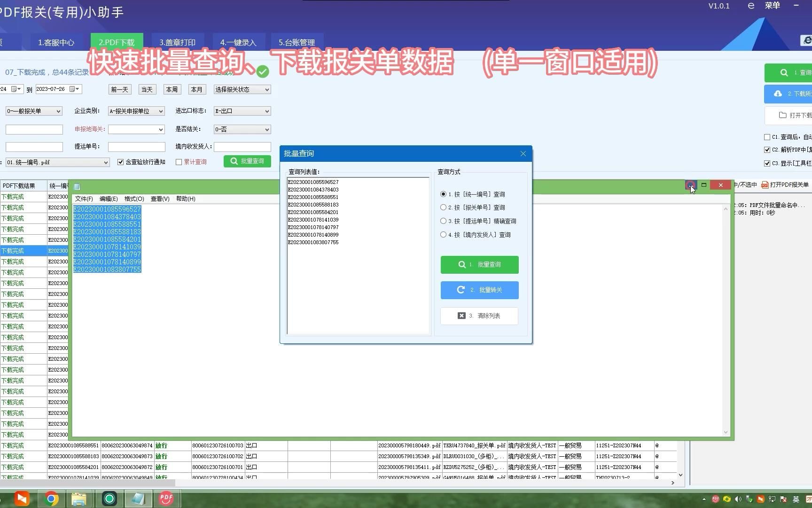Uncheck 含查验放行通知
812x508 pixels.
(x=120, y=161)
